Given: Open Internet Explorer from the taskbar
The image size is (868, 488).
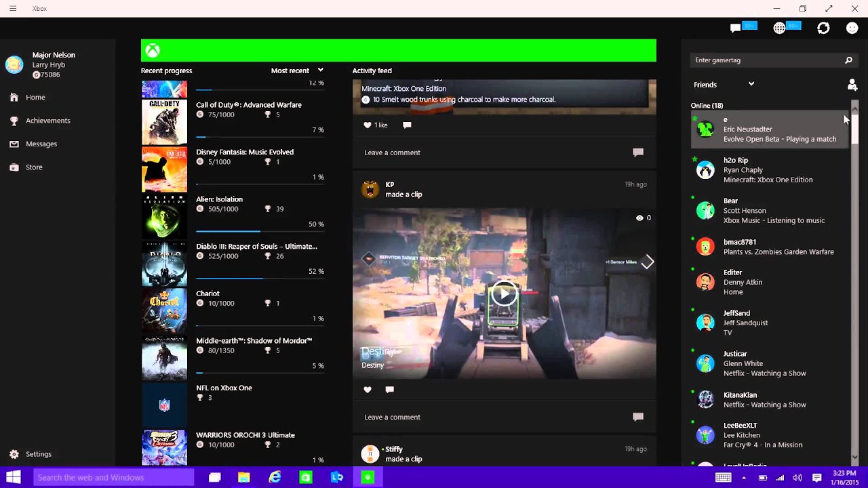Looking at the screenshot, I should click(x=275, y=477).
